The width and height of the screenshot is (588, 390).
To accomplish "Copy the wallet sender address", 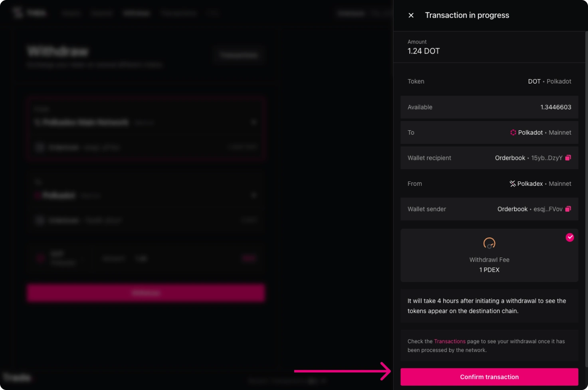I will [568, 209].
